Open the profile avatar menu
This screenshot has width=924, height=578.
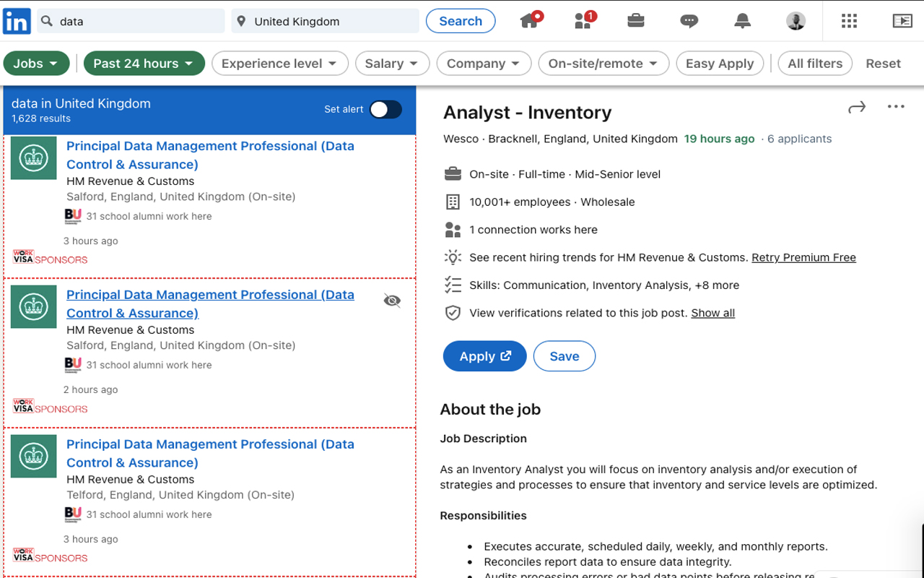pyautogui.click(x=796, y=21)
